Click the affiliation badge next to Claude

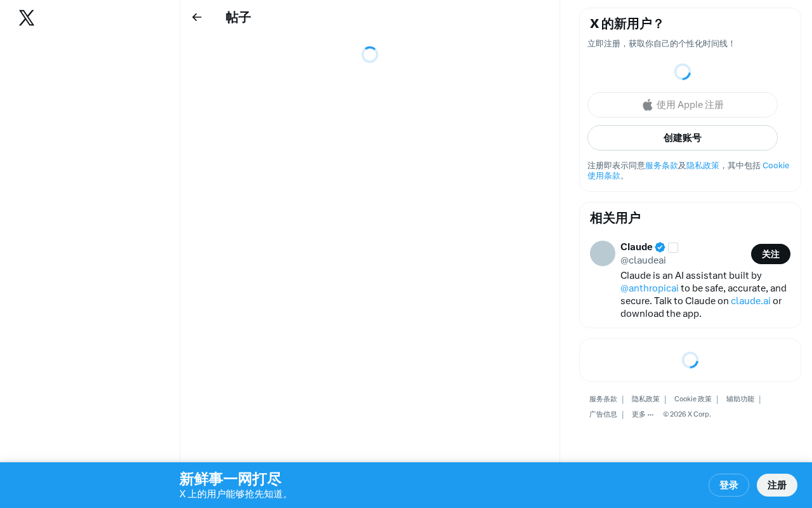click(x=673, y=248)
